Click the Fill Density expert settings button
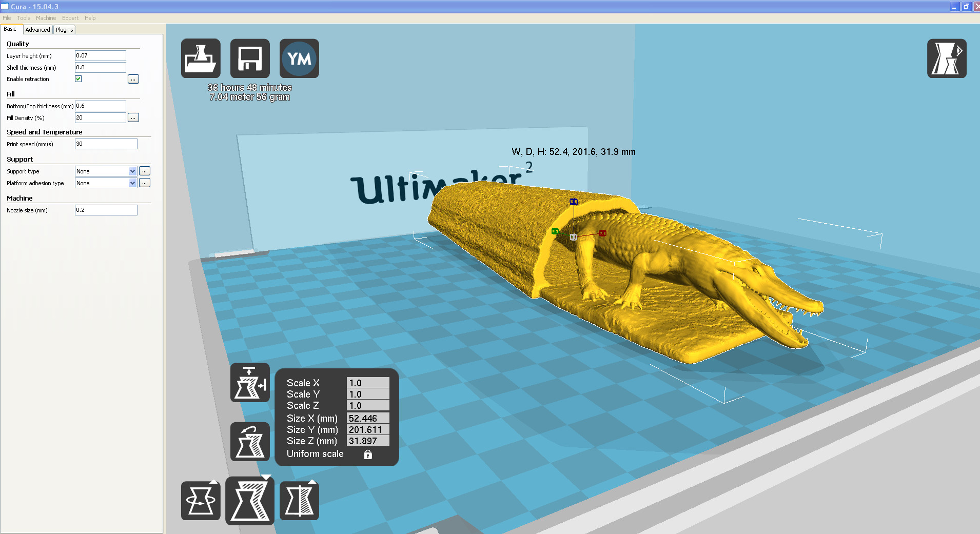This screenshot has width=980, height=534. point(133,117)
